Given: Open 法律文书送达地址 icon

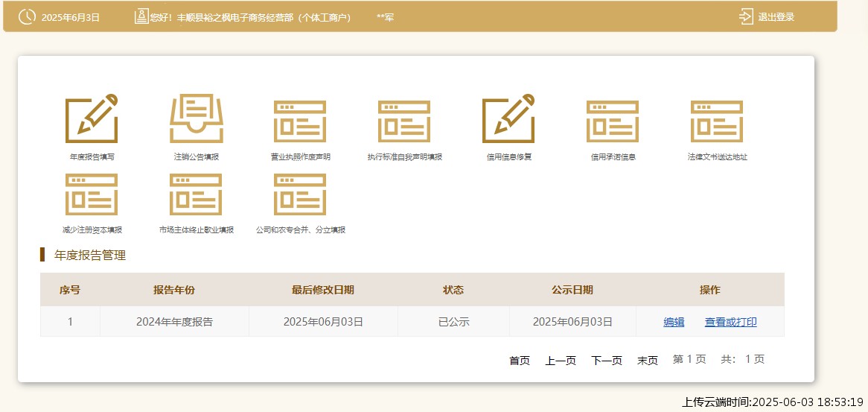Looking at the screenshot, I should (717, 121).
